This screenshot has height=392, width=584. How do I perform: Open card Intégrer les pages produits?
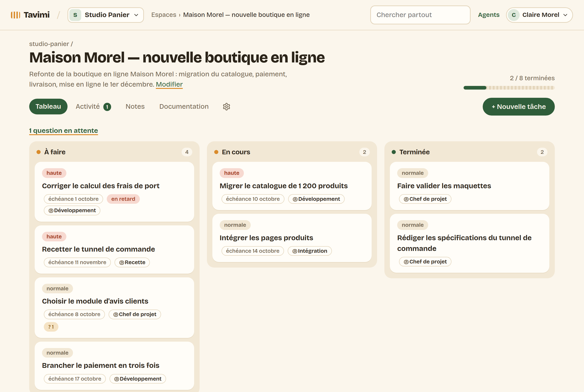pos(292,238)
